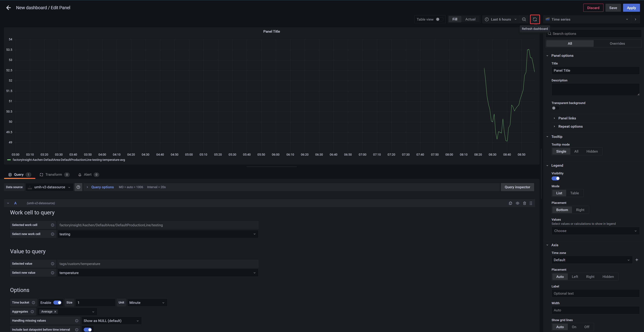Click info icon beside Include last datapoint
This screenshot has width=644, height=332.
(77, 329)
